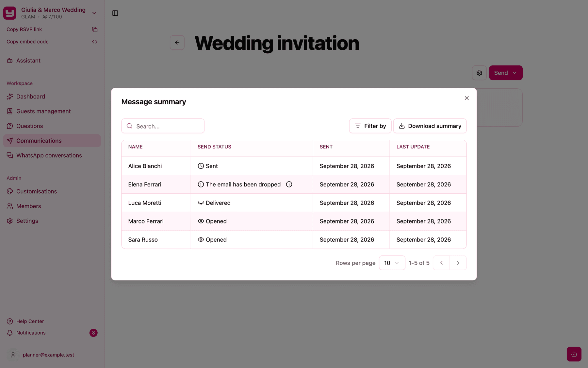Click the back arrow next to Wedding invitation

click(x=177, y=43)
